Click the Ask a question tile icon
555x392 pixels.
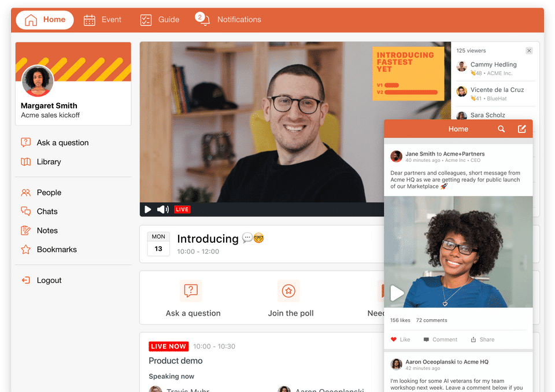point(191,291)
